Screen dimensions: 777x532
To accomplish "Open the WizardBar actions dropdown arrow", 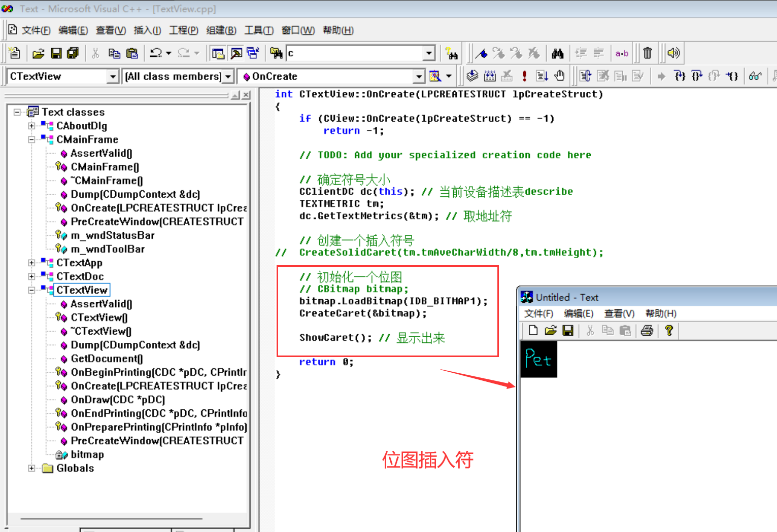I will click(449, 76).
